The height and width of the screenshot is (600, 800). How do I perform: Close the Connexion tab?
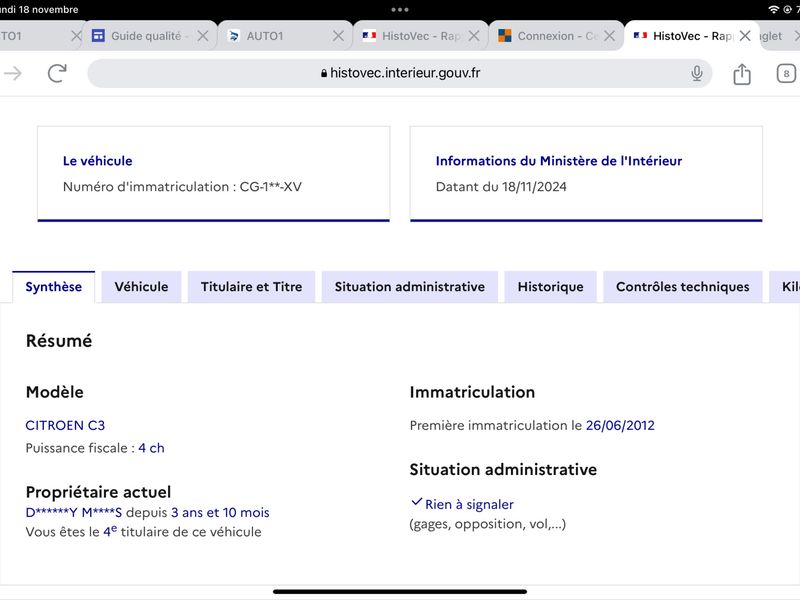coord(609,36)
